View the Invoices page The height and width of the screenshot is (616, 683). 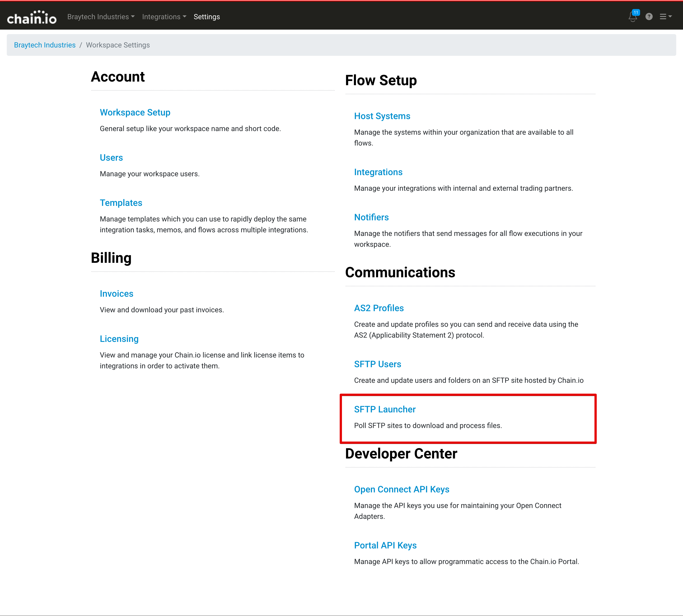[x=116, y=294]
